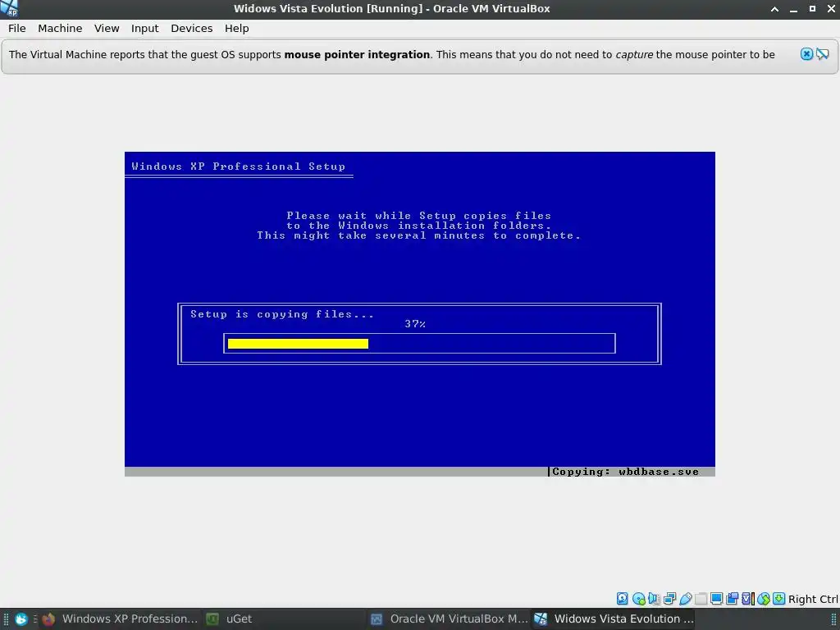The image size is (840, 630).
Task: Click 'Copying: wbdbase.sve' status text
Action: 625,472
